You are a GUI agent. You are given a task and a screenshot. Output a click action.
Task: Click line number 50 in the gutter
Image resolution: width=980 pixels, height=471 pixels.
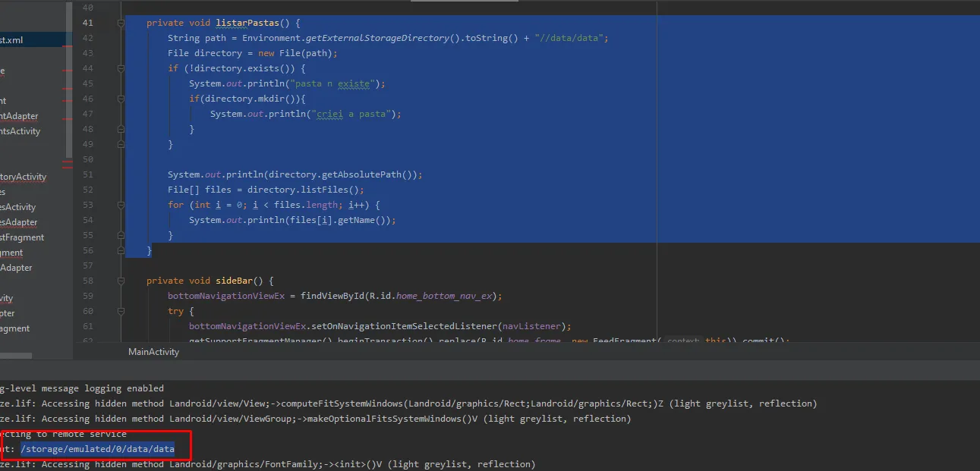(x=87, y=159)
